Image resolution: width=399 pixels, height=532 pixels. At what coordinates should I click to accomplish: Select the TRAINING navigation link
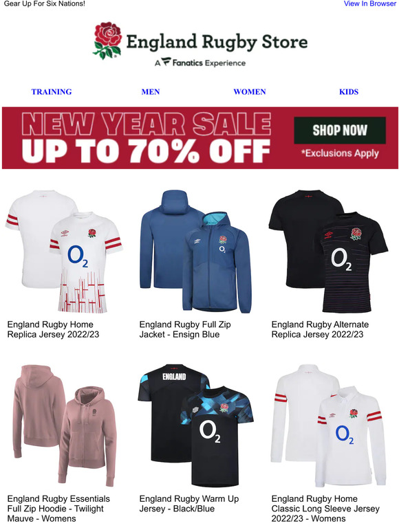coord(52,91)
